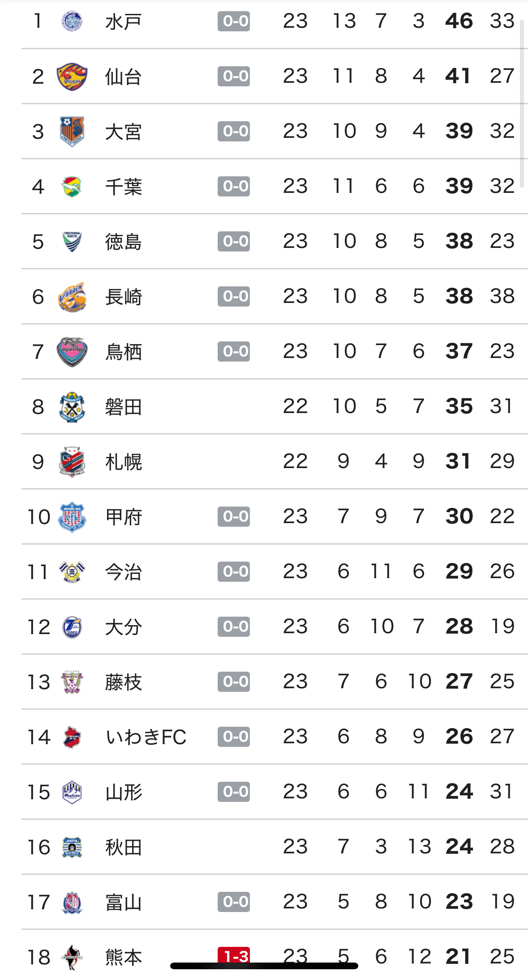Click the 0-0 score badge for 水戸
The image size is (528, 980).
click(x=234, y=21)
